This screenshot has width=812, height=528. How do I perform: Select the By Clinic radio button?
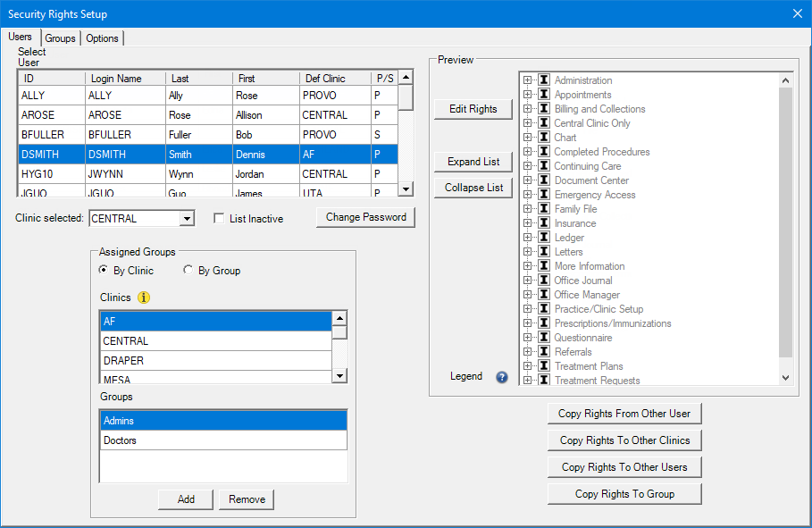[x=104, y=271]
